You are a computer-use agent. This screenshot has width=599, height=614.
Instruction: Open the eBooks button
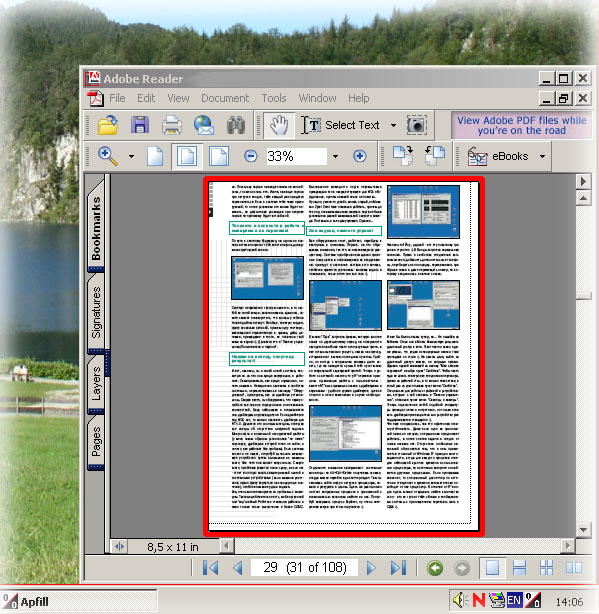click(498, 156)
